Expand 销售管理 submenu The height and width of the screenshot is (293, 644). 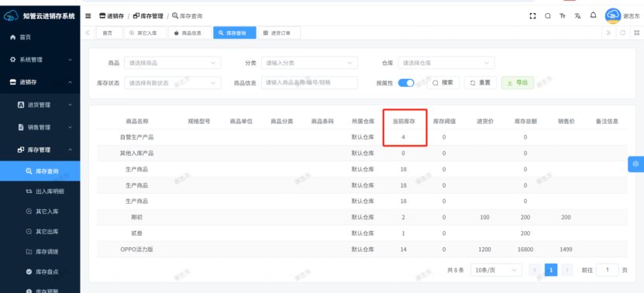[40, 127]
